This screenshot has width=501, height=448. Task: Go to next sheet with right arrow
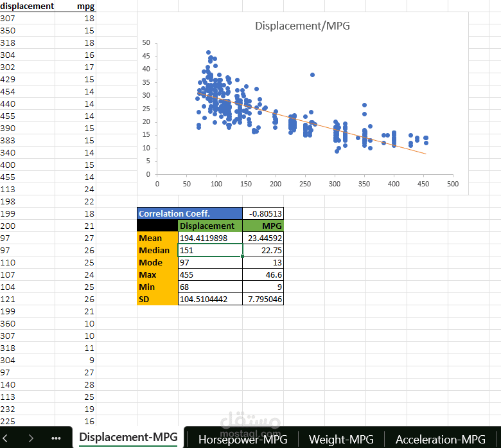[x=31, y=438]
